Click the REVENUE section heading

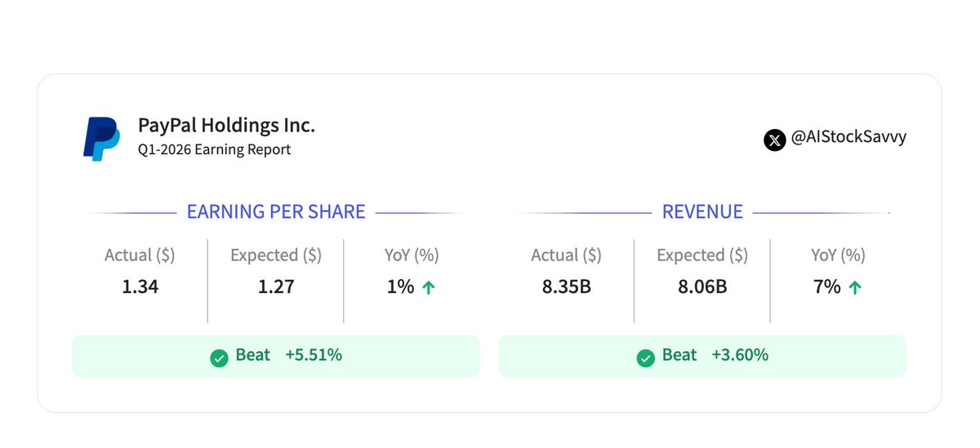pos(702,212)
